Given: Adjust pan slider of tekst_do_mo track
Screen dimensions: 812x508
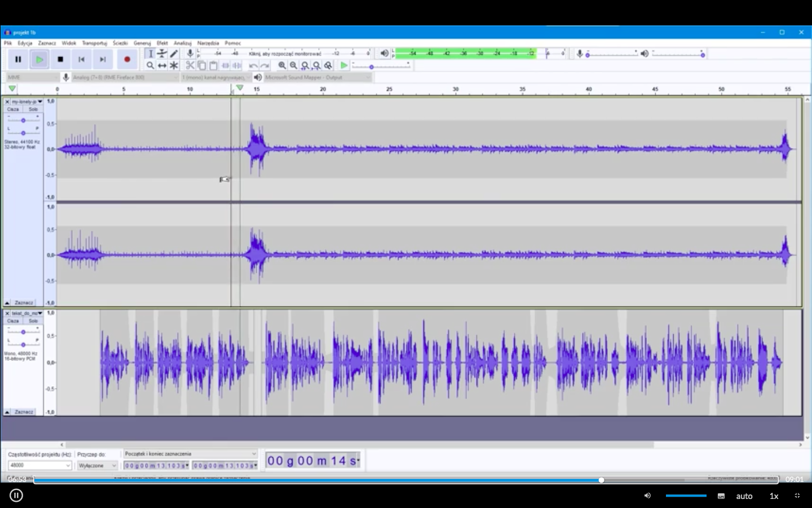Looking at the screenshot, I should tap(23, 344).
